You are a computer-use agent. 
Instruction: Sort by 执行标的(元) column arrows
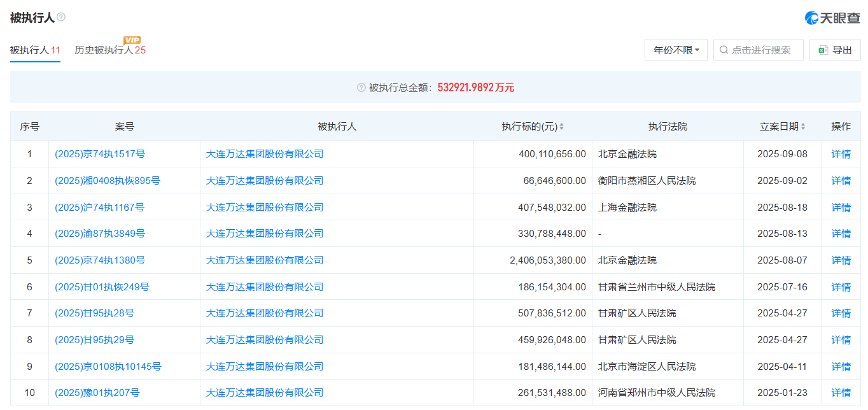coord(561,127)
